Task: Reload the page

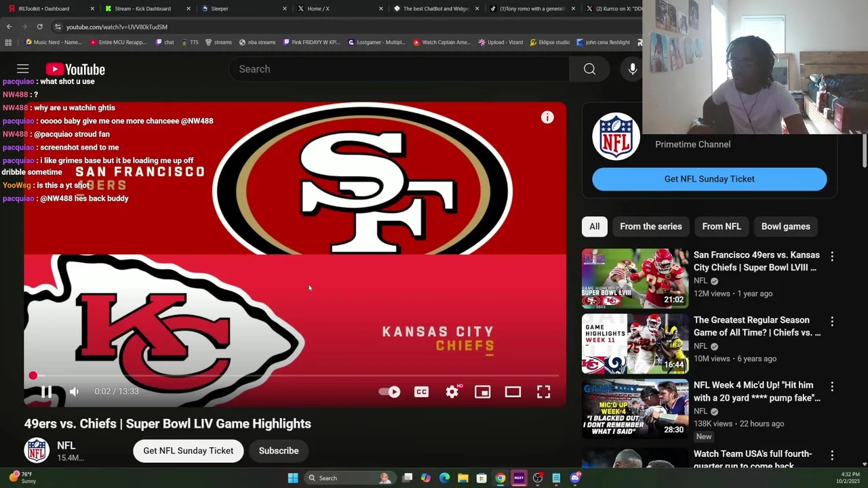Action: coord(40,26)
